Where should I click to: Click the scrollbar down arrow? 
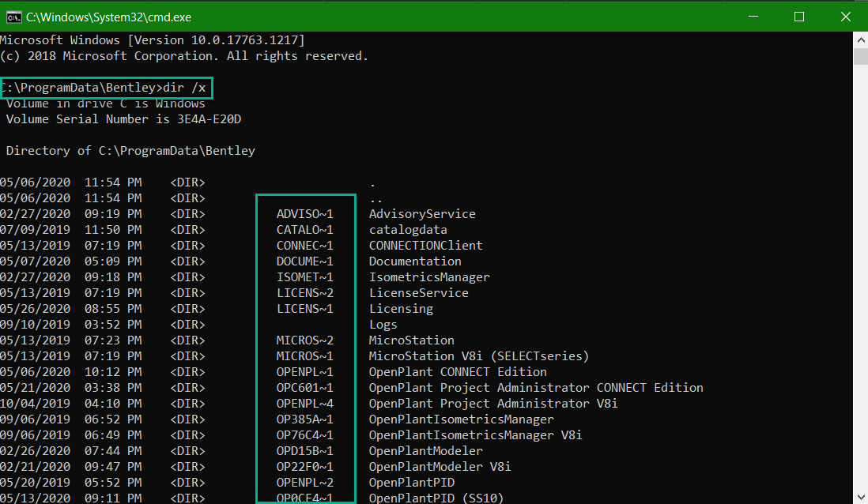tap(860, 497)
